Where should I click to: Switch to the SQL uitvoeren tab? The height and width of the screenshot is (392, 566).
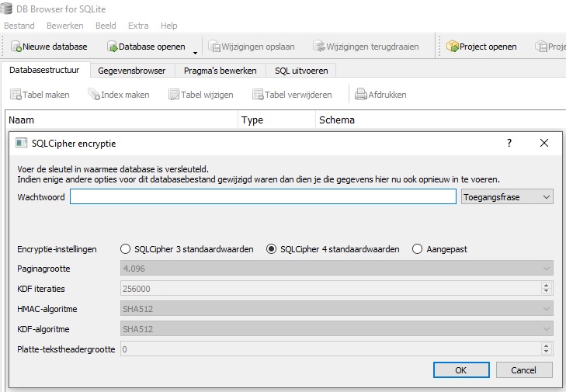pos(301,71)
